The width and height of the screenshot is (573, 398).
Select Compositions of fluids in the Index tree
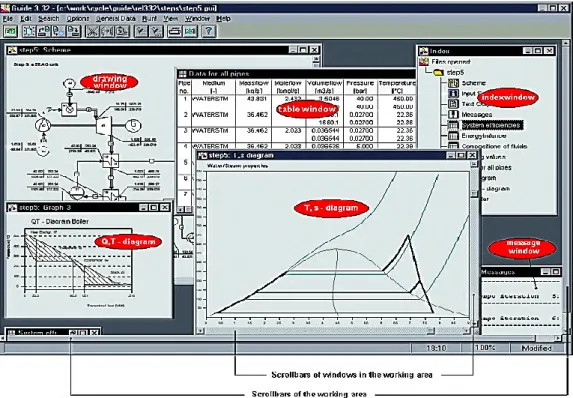tap(494, 146)
